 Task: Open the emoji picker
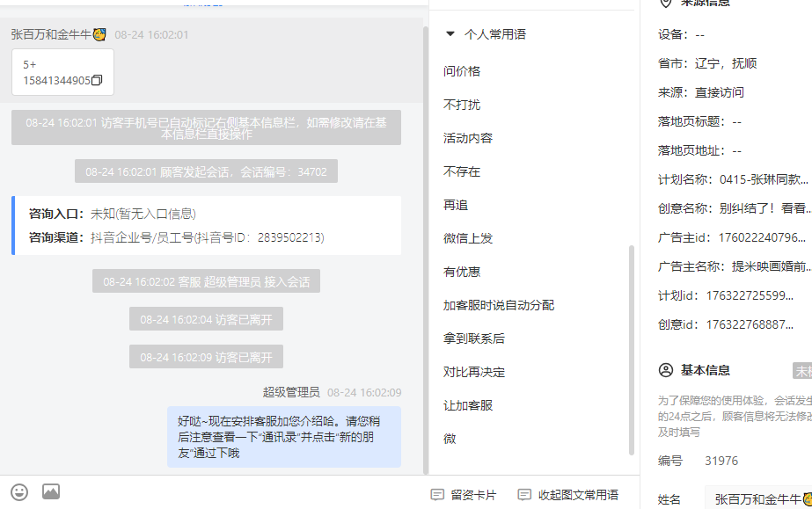point(19,492)
